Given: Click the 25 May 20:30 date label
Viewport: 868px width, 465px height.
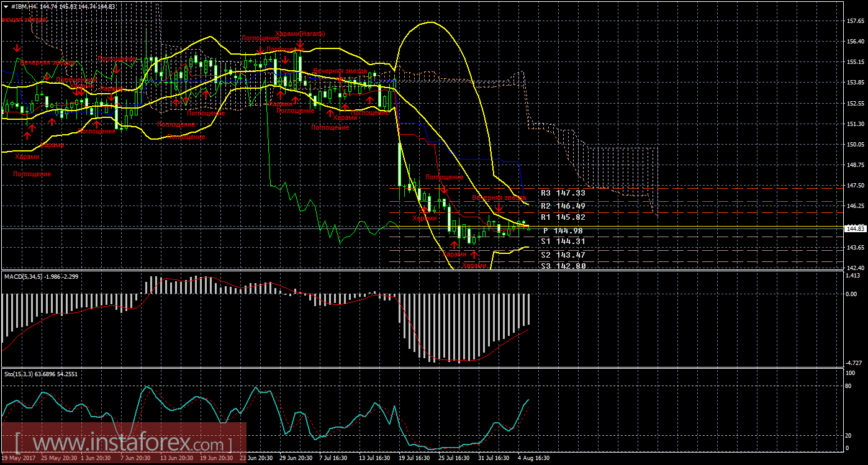Looking at the screenshot, I should 58,458.
